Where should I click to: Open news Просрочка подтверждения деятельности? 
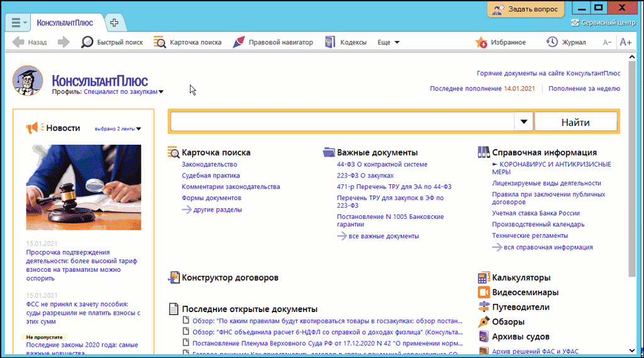click(x=82, y=265)
